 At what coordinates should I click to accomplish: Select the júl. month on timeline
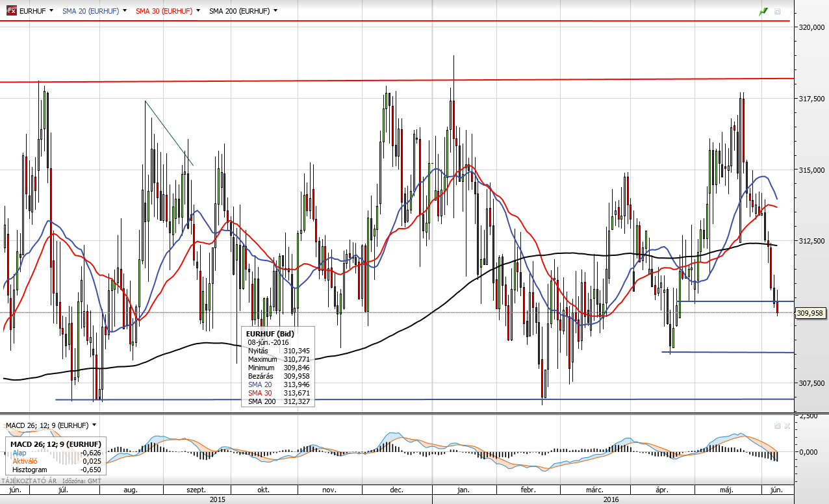click(x=63, y=490)
